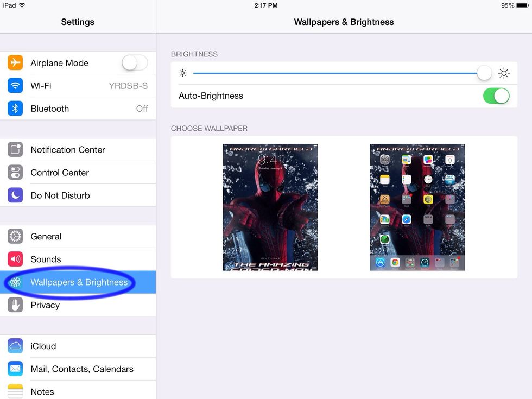Select the Spider-Man lock screen wallpaper preview

270,207
